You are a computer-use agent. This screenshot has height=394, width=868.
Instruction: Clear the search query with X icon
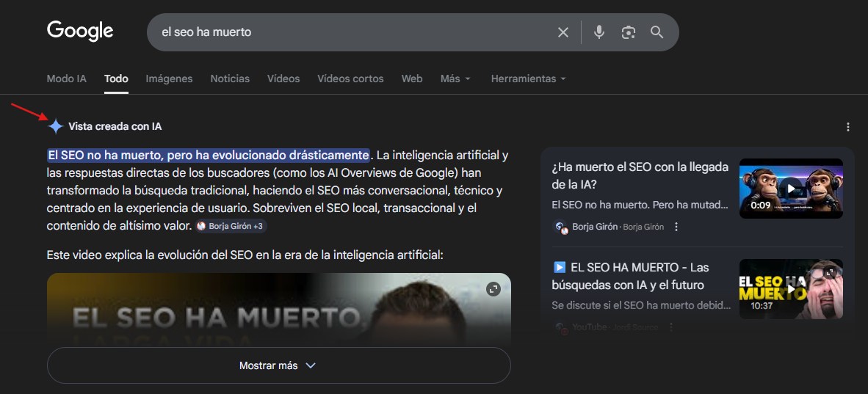[x=563, y=32]
